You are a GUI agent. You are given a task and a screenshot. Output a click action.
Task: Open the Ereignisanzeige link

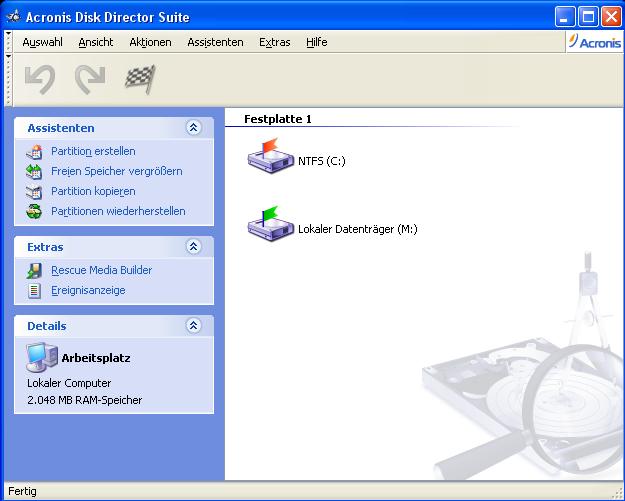pyautogui.click(x=88, y=290)
